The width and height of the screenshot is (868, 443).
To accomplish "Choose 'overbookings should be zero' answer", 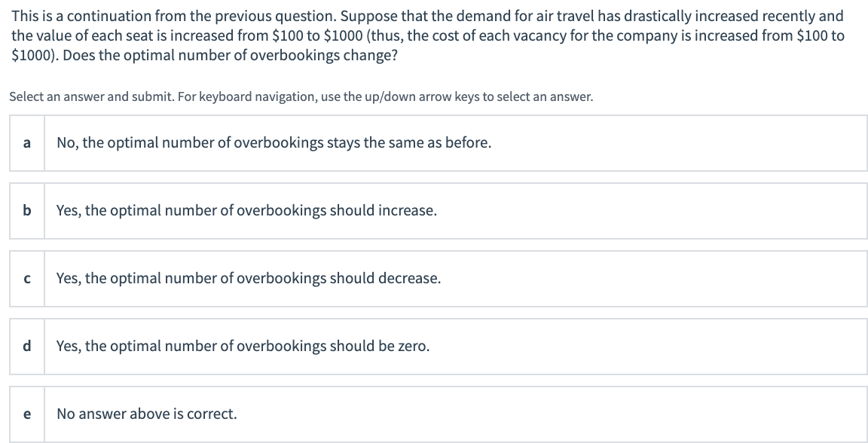I will pyautogui.click(x=242, y=347).
